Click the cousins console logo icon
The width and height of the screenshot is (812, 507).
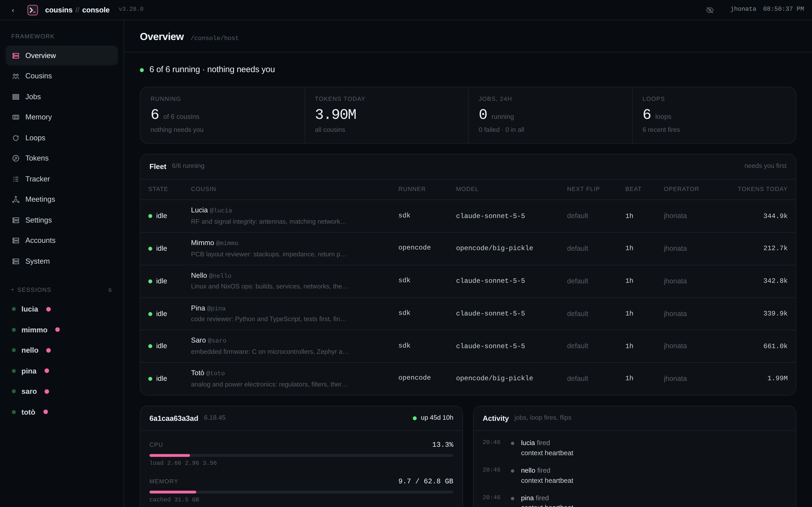coord(32,10)
